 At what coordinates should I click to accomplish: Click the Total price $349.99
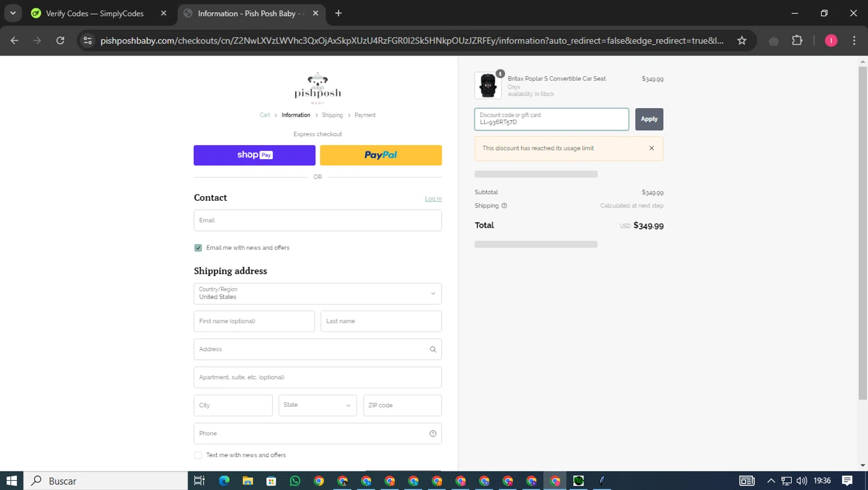(x=649, y=226)
